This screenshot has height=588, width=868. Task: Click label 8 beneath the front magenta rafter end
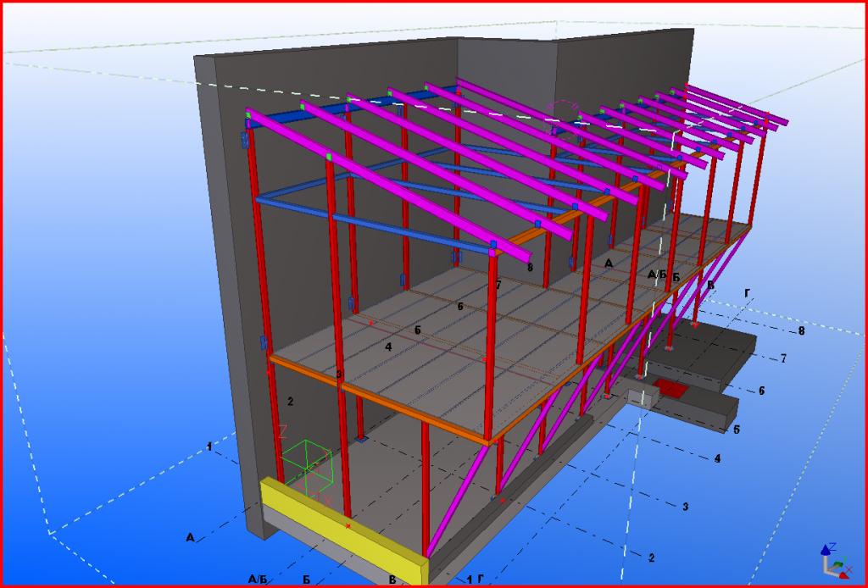[x=530, y=268]
